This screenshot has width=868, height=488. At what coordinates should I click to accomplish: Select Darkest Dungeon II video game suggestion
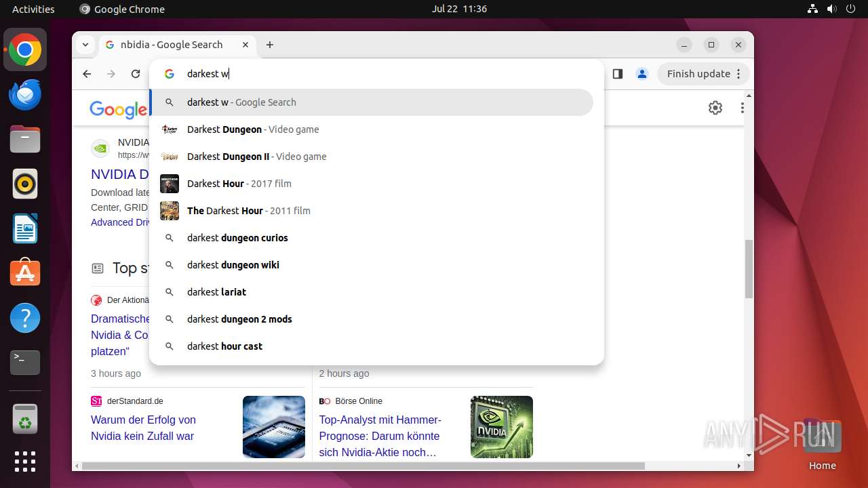[372, 157]
